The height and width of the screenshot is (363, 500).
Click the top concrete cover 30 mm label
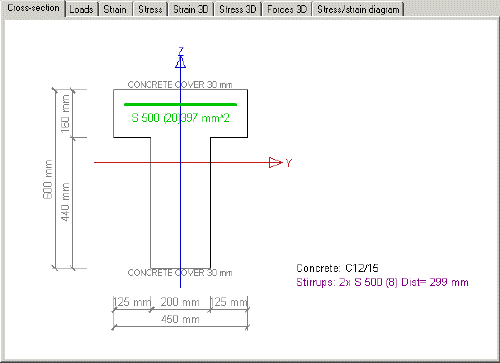tap(180, 84)
